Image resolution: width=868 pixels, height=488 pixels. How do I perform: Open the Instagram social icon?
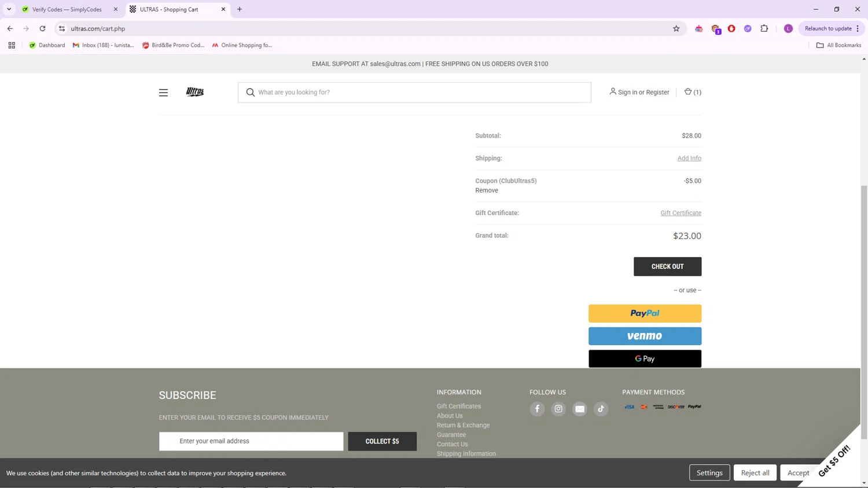click(x=558, y=409)
